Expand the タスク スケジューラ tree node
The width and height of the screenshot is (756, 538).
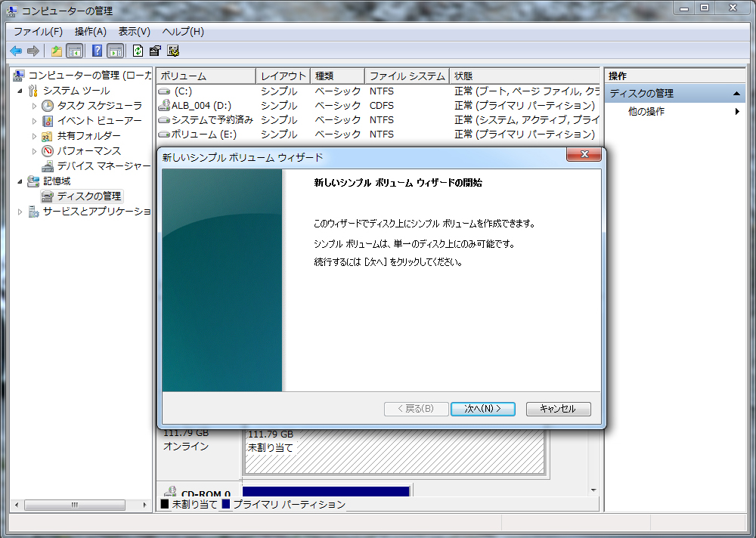point(35,106)
